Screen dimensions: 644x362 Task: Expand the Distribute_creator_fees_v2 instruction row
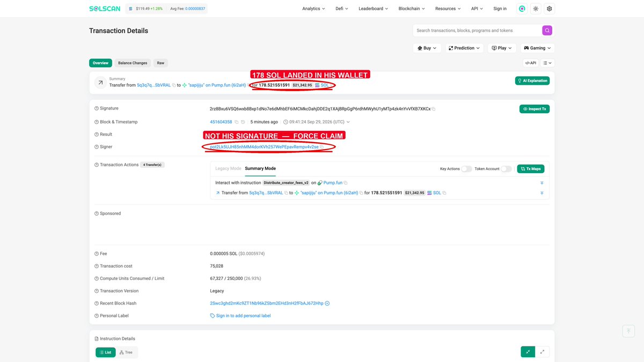tap(542, 183)
